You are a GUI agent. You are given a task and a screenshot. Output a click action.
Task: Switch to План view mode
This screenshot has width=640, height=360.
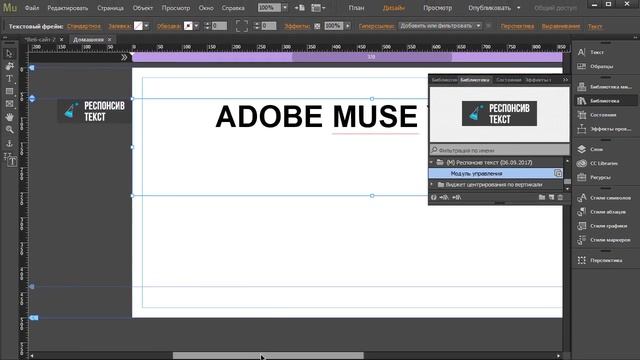[356, 8]
